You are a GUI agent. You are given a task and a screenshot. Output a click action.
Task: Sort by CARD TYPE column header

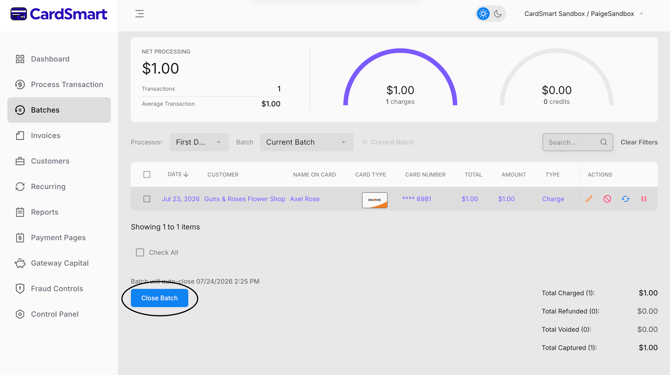[370, 175]
